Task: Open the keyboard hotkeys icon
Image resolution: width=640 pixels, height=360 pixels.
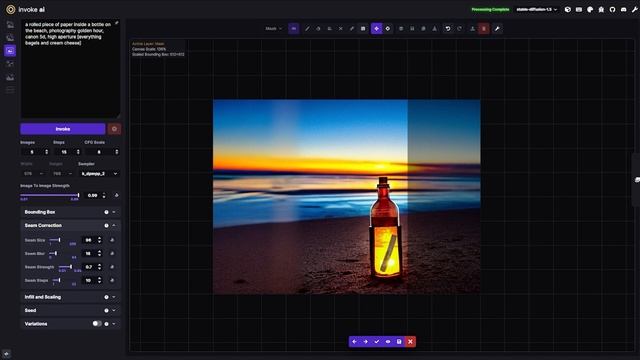Action: pos(579,9)
